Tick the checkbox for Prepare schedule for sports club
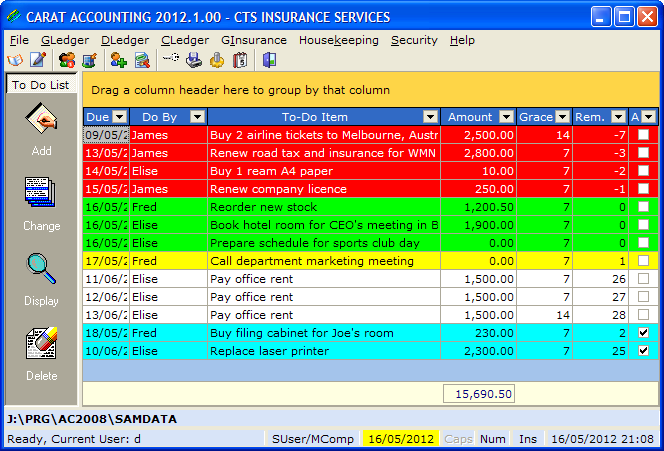This screenshot has width=664, height=451. [643, 243]
